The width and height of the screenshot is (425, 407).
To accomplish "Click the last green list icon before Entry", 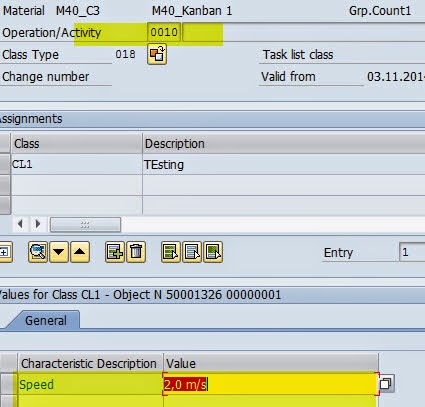I will pyautogui.click(x=213, y=252).
